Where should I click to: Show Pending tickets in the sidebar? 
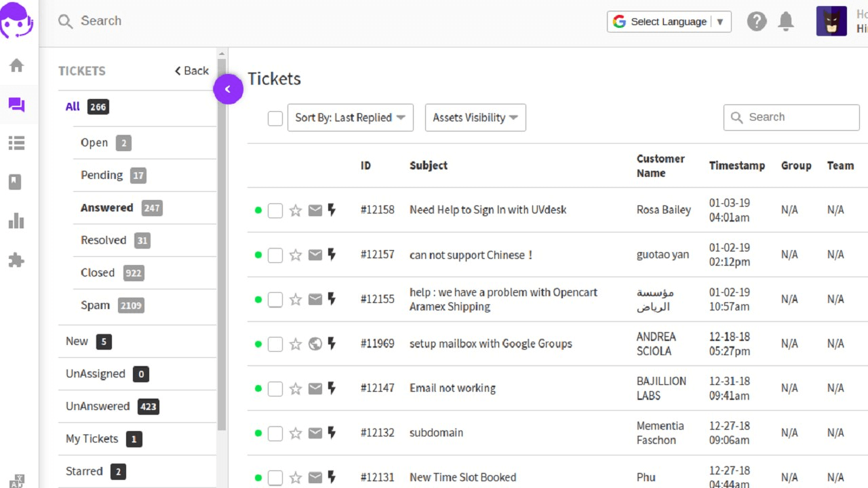[x=102, y=175]
